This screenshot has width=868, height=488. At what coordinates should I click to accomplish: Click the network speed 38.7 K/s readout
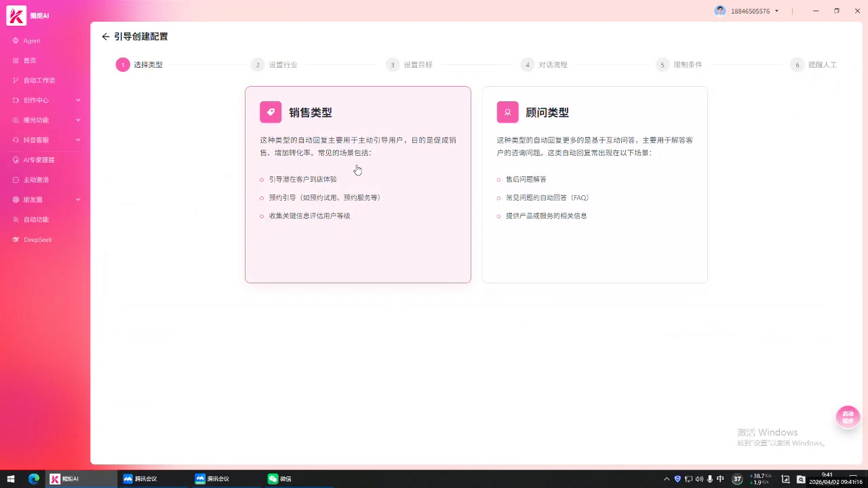(761, 476)
